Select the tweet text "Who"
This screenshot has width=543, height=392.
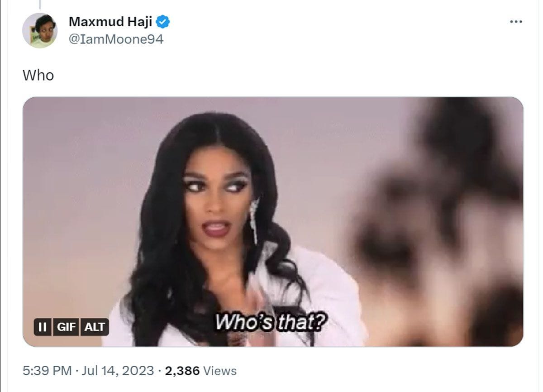pos(38,75)
